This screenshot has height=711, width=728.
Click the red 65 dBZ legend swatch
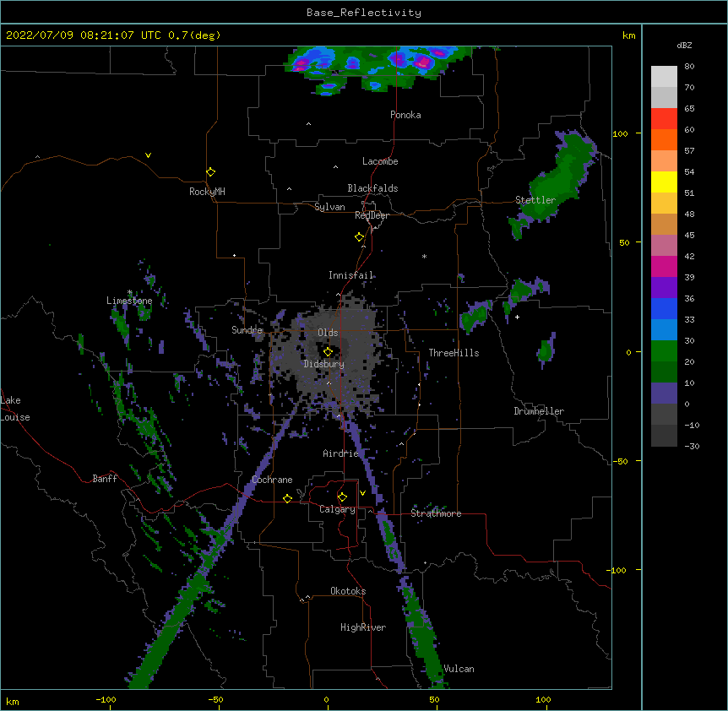pos(664,119)
